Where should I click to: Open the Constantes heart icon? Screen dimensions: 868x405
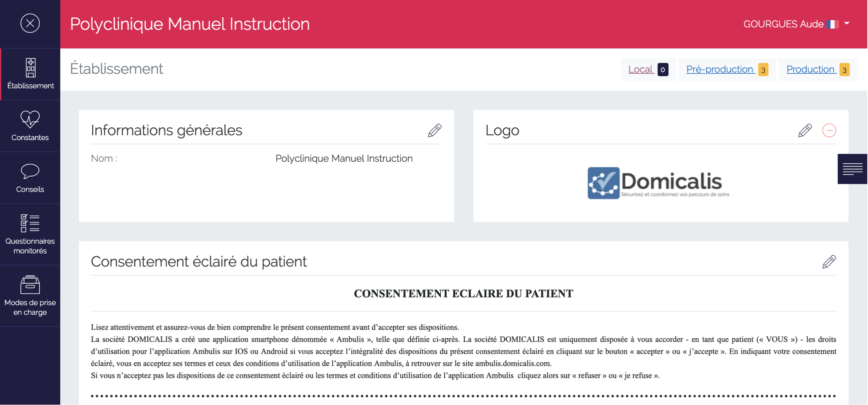point(30,120)
